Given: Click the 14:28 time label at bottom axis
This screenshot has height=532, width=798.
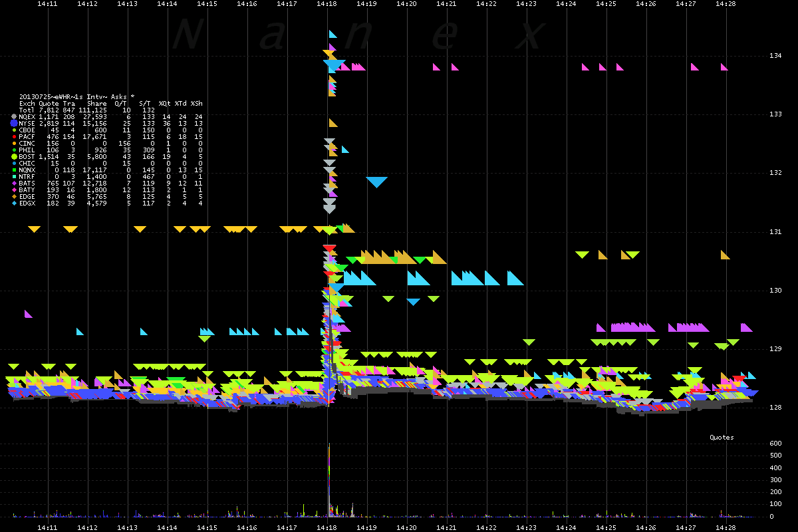Looking at the screenshot, I should (x=726, y=526).
